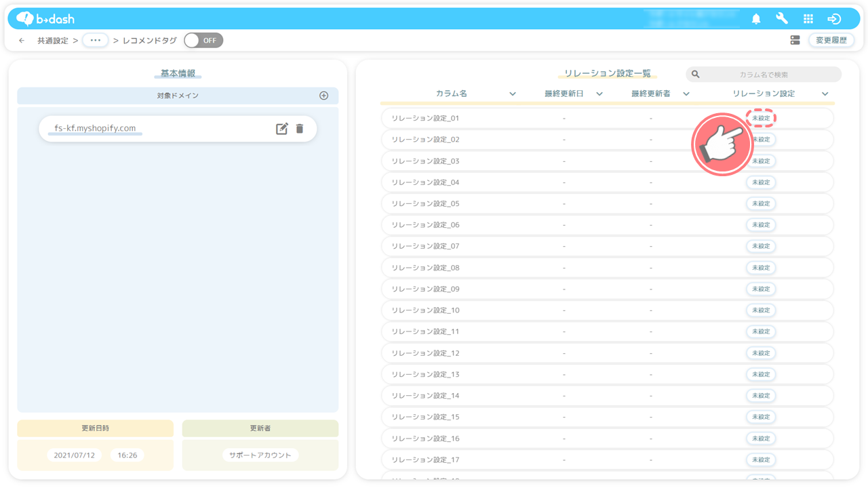
Task: Add a target domain with plus icon
Action: click(323, 96)
